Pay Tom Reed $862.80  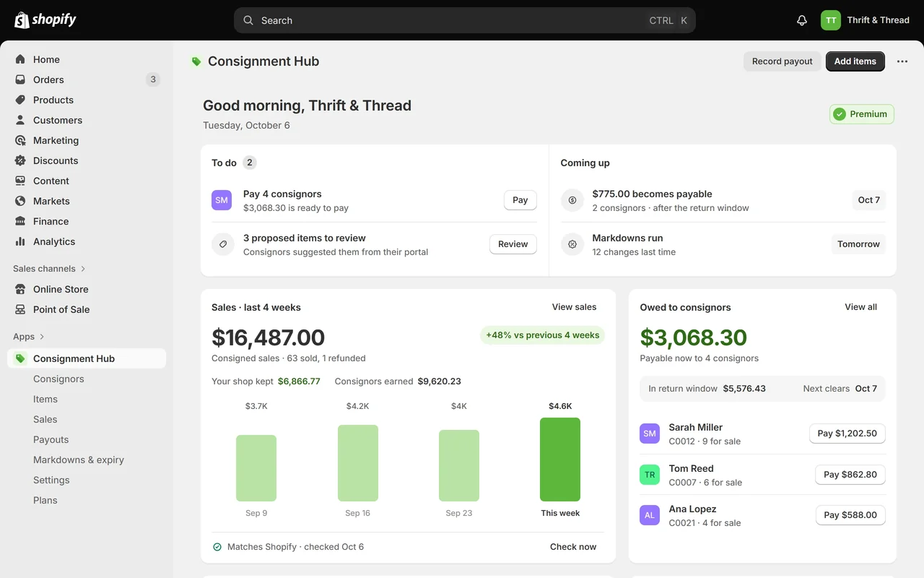pyautogui.click(x=850, y=475)
